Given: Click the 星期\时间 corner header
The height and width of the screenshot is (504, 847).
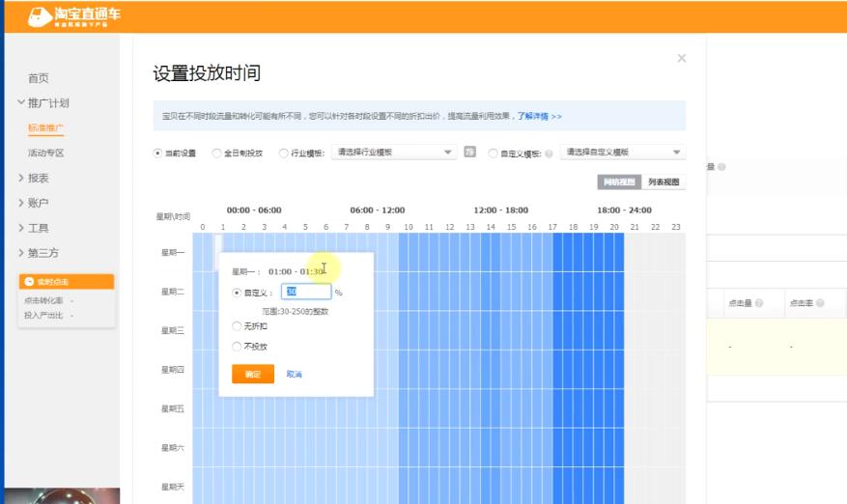Looking at the screenshot, I should coord(173,216).
